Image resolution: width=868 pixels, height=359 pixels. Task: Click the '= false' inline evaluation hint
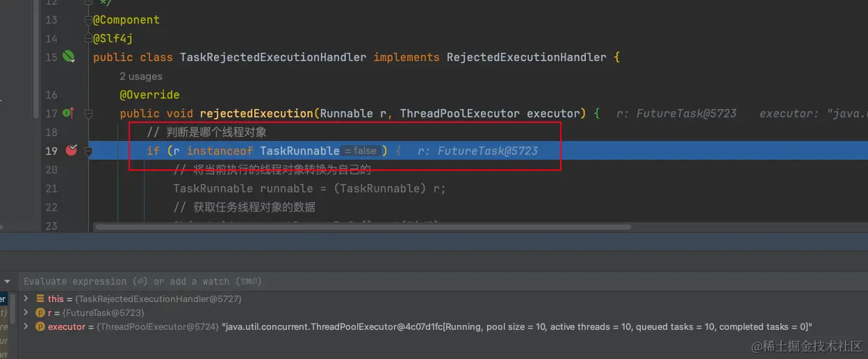(x=361, y=151)
